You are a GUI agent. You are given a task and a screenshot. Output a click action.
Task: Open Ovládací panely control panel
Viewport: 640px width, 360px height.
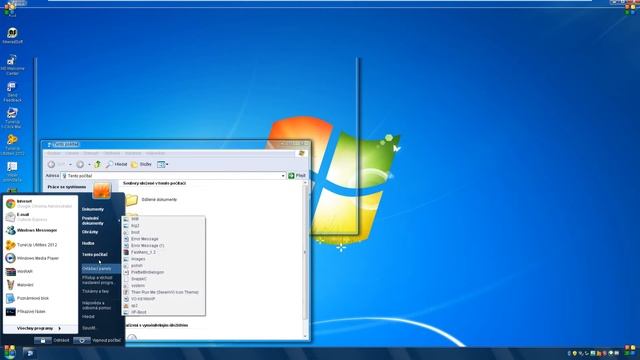pyautogui.click(x=100, y=269)
